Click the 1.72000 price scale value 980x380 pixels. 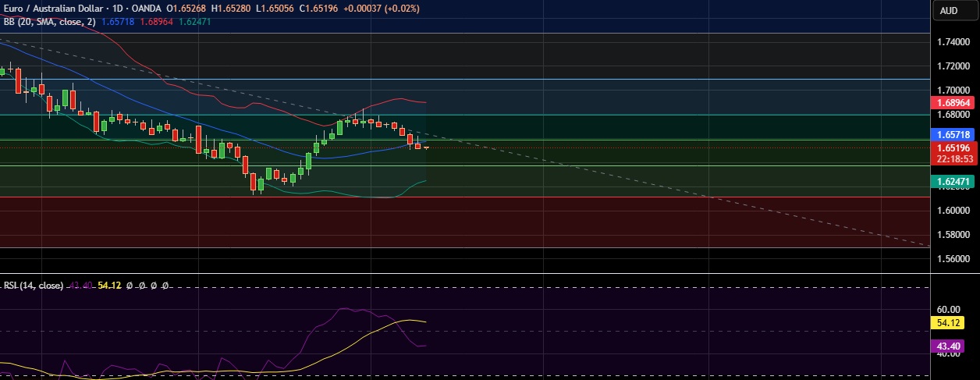pyautogui.click(x=952, y=66)
